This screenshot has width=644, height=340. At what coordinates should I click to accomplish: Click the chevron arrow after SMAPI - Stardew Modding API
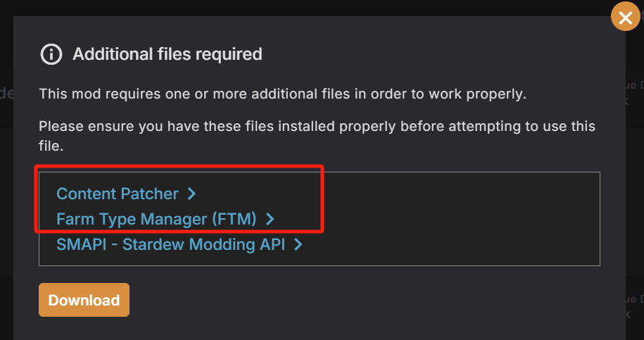pyautogui.click(x=298, y=245)
